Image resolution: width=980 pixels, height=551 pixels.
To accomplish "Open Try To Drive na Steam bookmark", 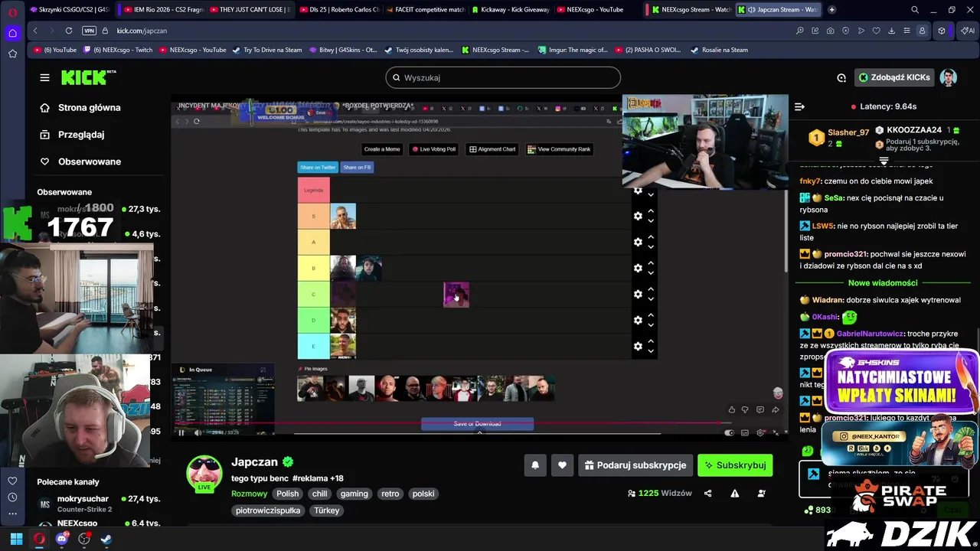I will [266, 50].
